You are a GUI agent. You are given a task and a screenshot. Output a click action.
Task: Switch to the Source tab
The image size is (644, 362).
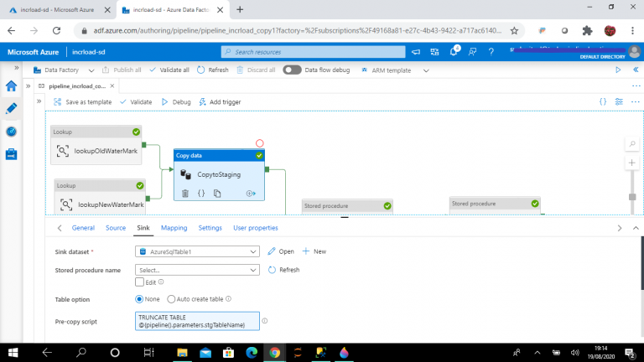click(116, 228)
